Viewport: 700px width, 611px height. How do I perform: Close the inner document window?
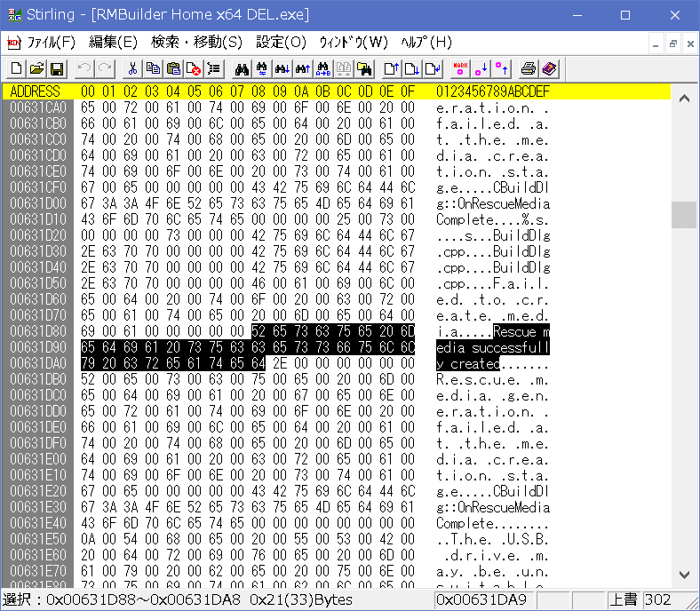click(x=690, y=44)
